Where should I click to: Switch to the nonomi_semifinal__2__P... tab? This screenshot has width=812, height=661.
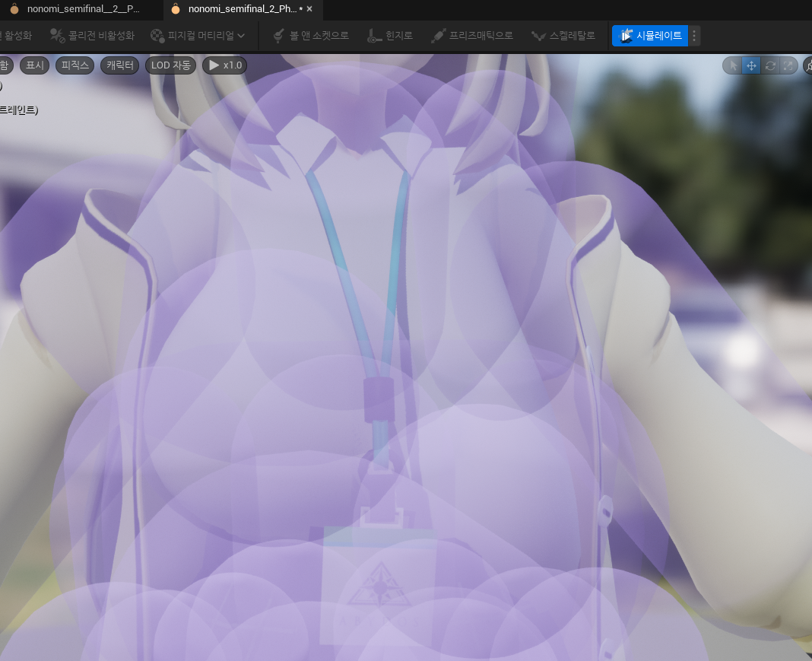click(75, 9)
